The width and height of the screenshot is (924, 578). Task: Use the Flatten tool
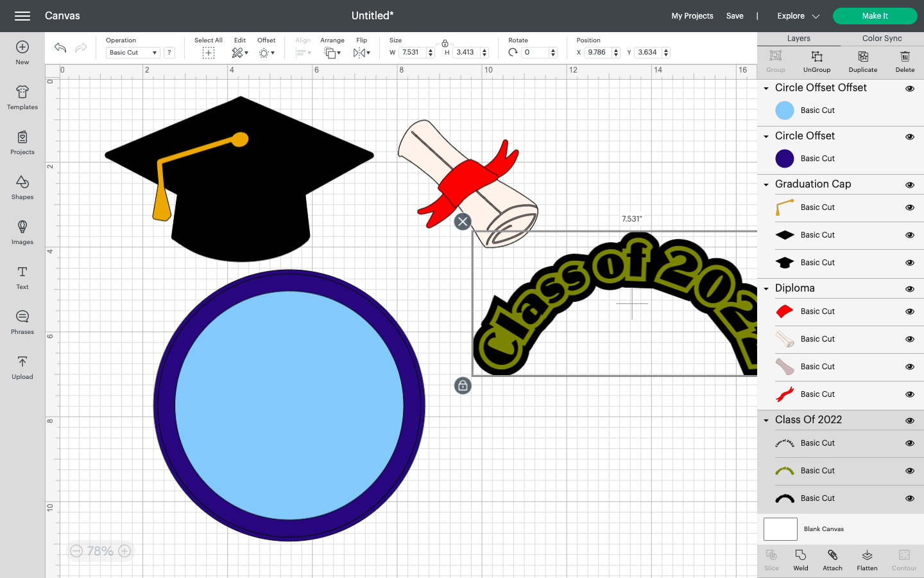point(867,559)
